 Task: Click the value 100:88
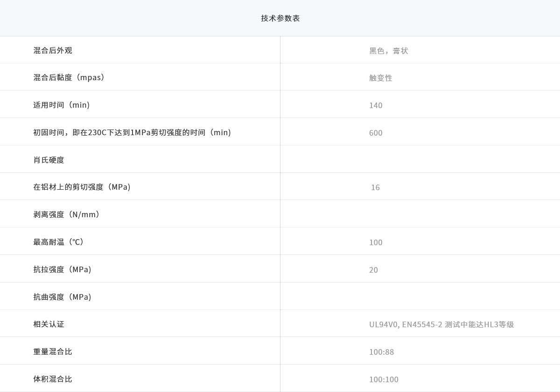(381, 352)
